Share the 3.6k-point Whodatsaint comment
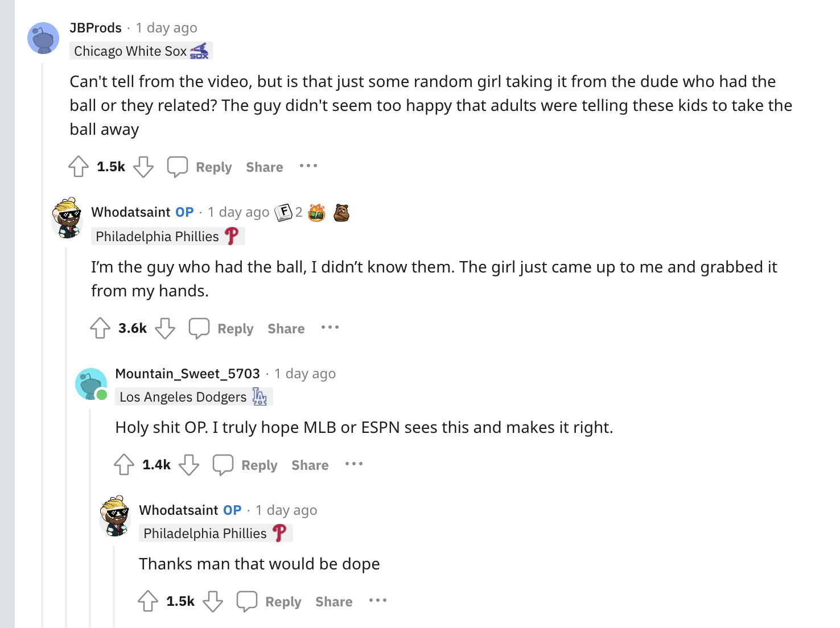The width and height of the screenshot is (840, 628). pos(286,329)
